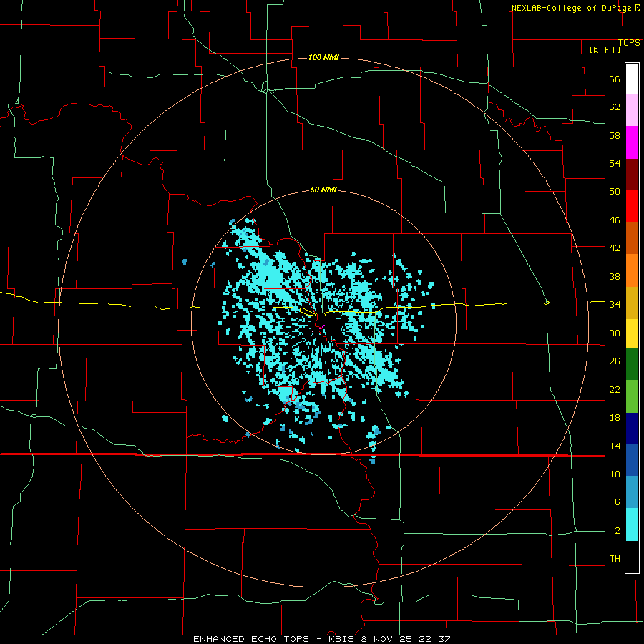The width and height of the screenshot is (644, 644).
Task: Click the 6 legend value
Action: pyautogui.click(x=617, y=502)
